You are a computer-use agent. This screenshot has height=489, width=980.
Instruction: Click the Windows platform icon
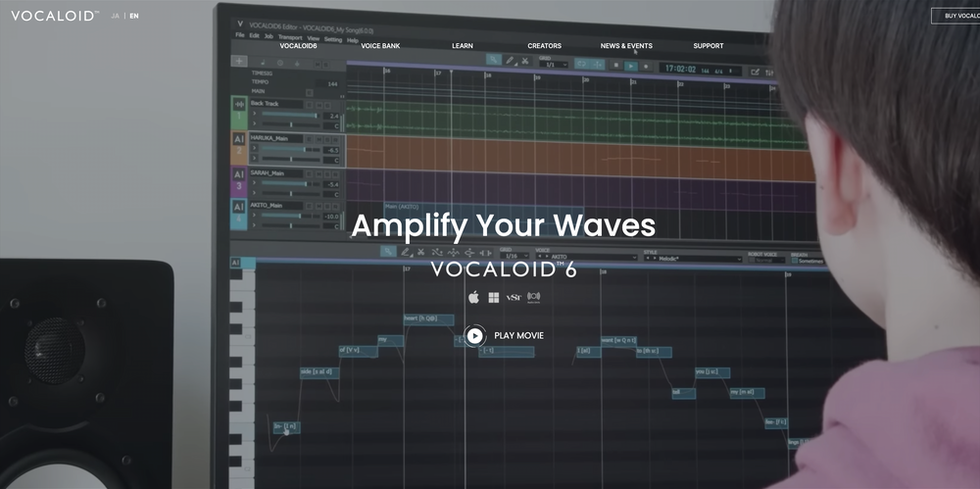click(494, 297)
